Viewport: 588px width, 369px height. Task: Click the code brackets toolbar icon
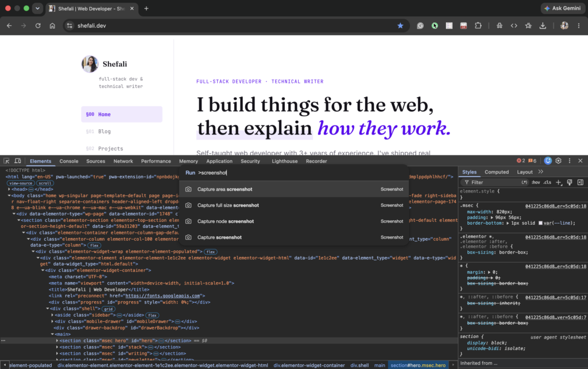514,25
